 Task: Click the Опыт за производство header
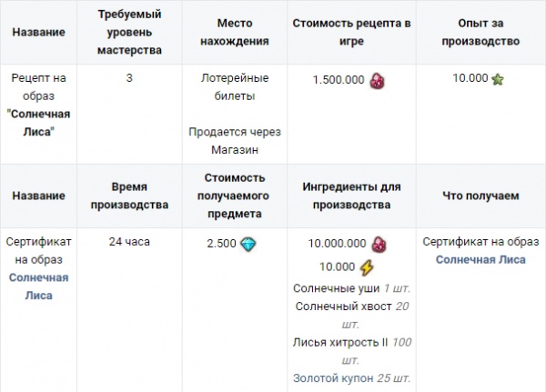(480, 33)
